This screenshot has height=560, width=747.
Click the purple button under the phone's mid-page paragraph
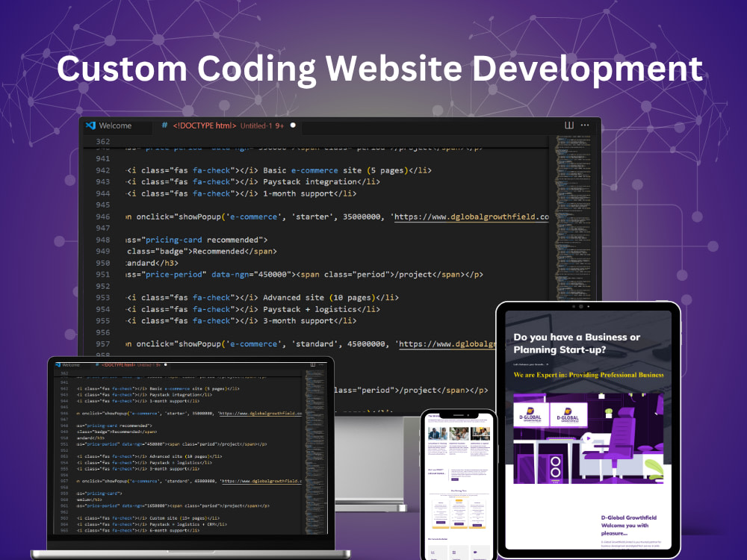pyautogui.click(x=455, y=479)
